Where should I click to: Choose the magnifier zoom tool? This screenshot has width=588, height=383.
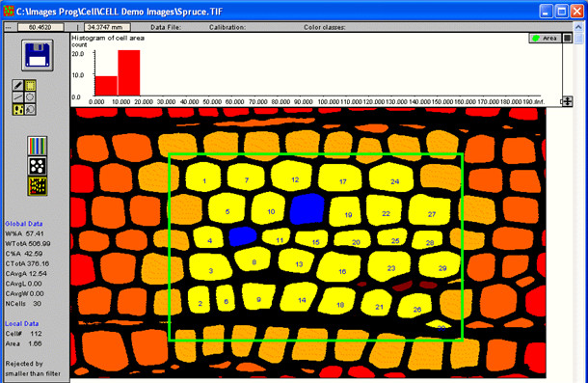(x=30, y=109)
